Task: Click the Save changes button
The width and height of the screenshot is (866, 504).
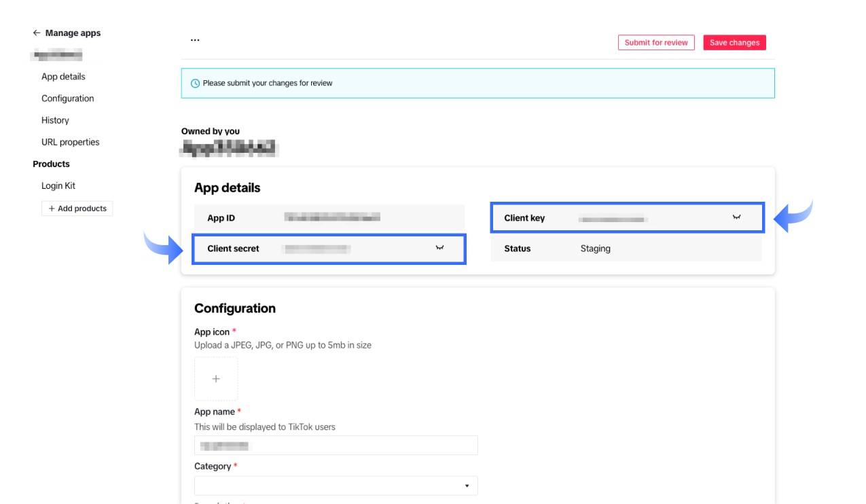Action: [734, 43]
